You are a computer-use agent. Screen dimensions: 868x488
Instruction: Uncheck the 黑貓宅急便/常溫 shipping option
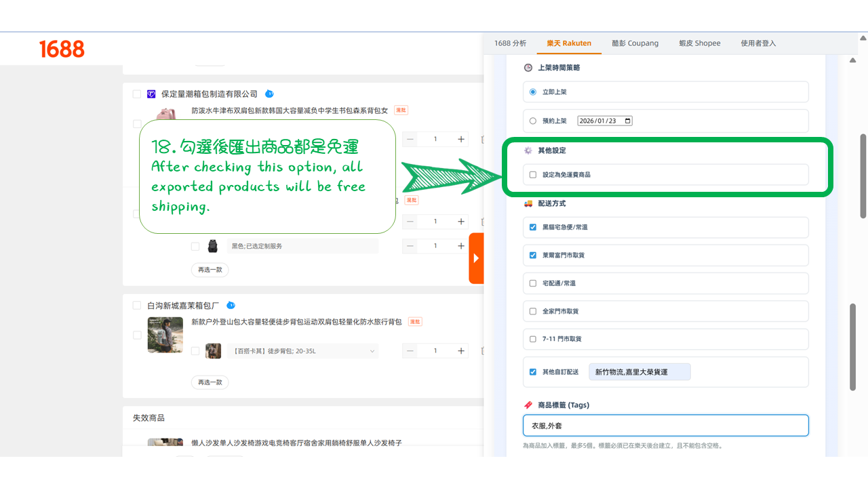[x=533, y=227]
